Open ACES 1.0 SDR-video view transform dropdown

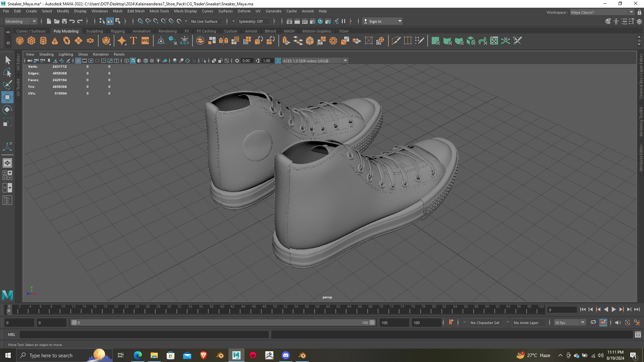tap(315, 61)
